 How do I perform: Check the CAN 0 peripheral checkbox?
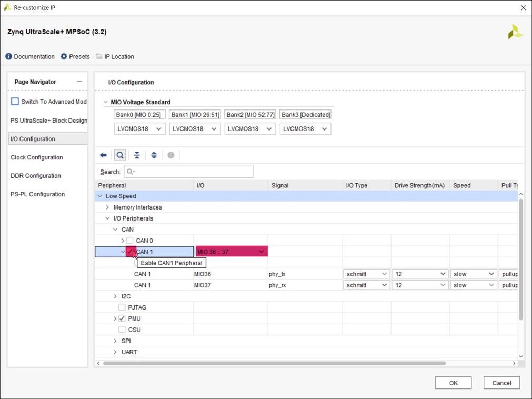point(130,241)
